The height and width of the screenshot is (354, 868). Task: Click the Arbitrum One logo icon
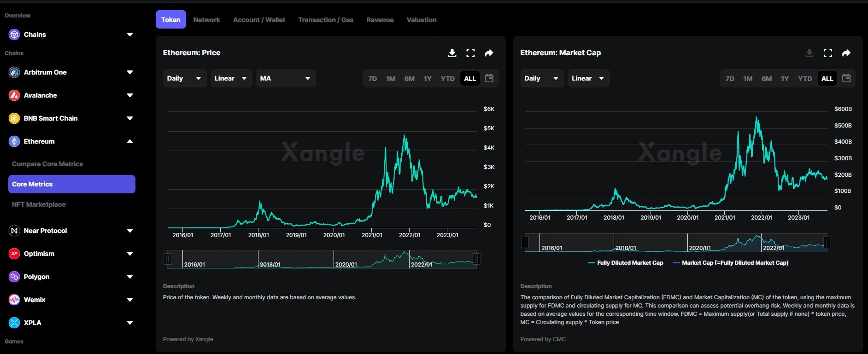click(x=14, y=72)
